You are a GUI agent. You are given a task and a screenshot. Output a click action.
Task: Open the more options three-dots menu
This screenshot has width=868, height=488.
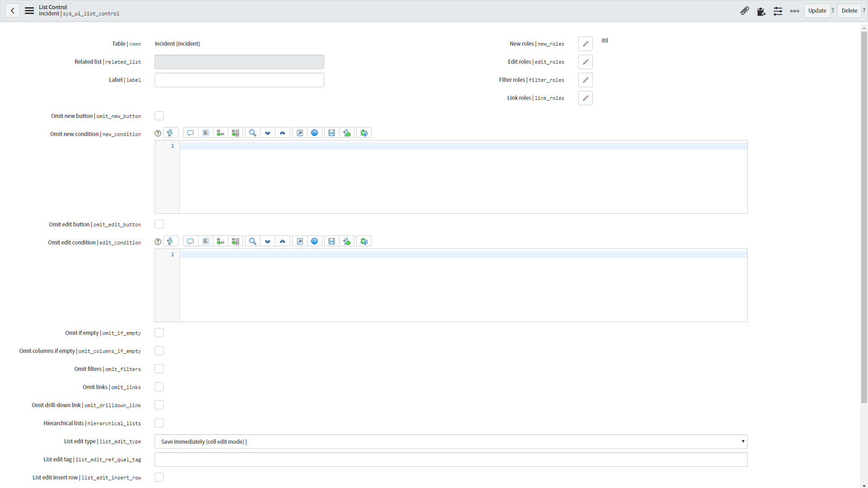(x=794, y=11)
